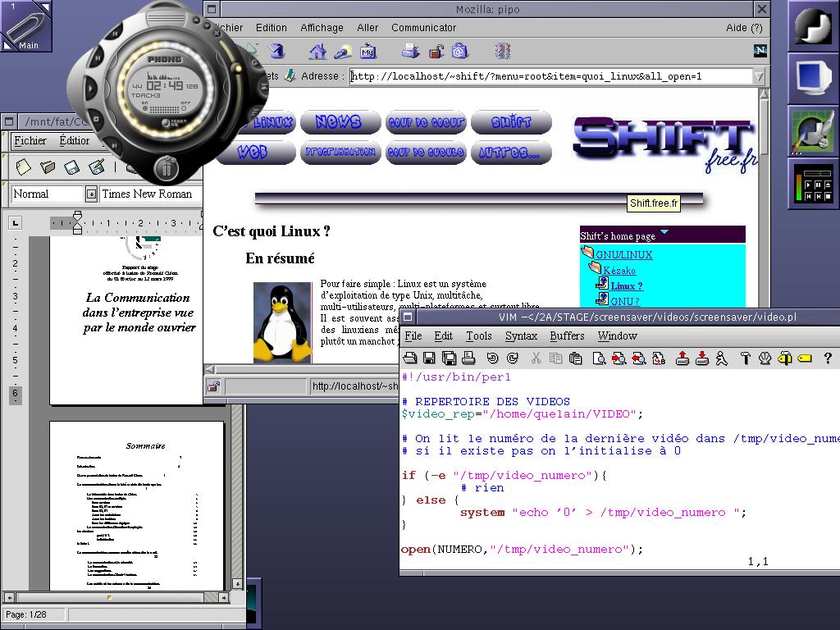Open the Normal paragraph style dropdown
840x630 pixels.
click(x=91, y=194)
